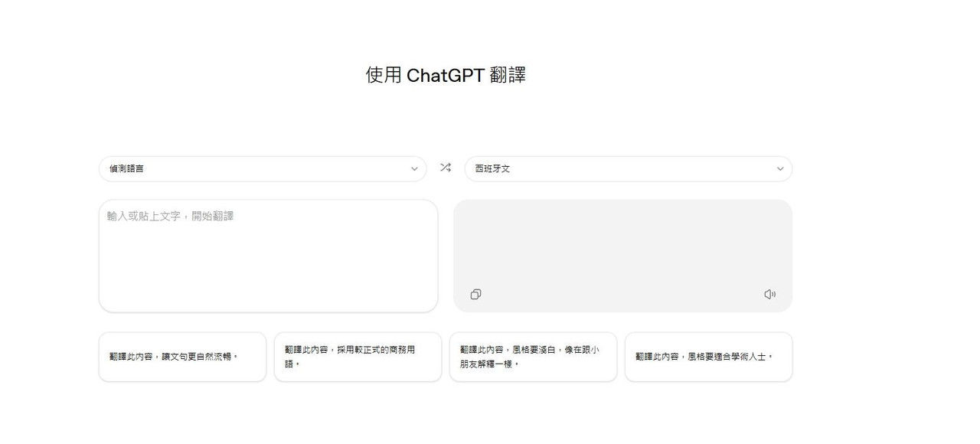Swap source and target languages icon

coord(446,168)
